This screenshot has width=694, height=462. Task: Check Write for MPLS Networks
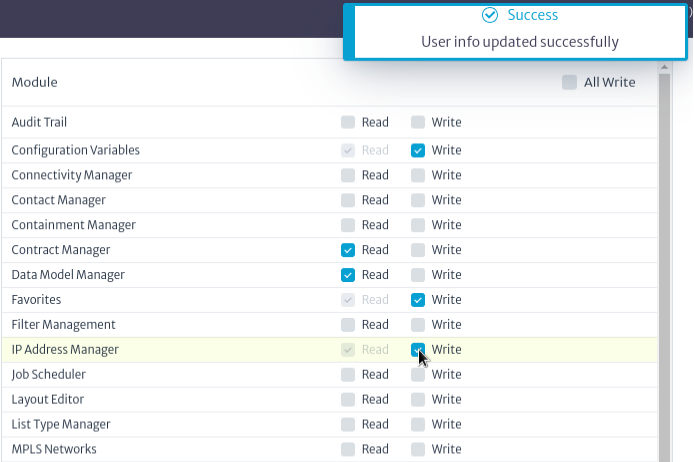coord(418,449)
